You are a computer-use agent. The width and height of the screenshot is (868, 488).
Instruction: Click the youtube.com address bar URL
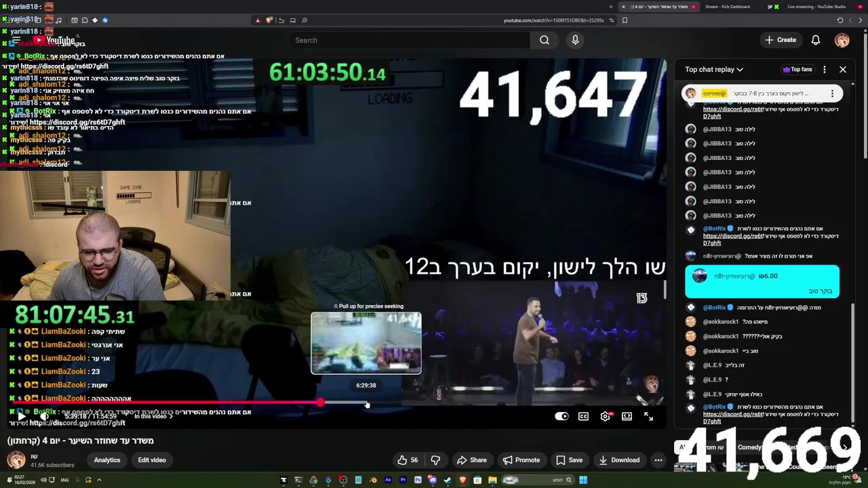point(553,20)
